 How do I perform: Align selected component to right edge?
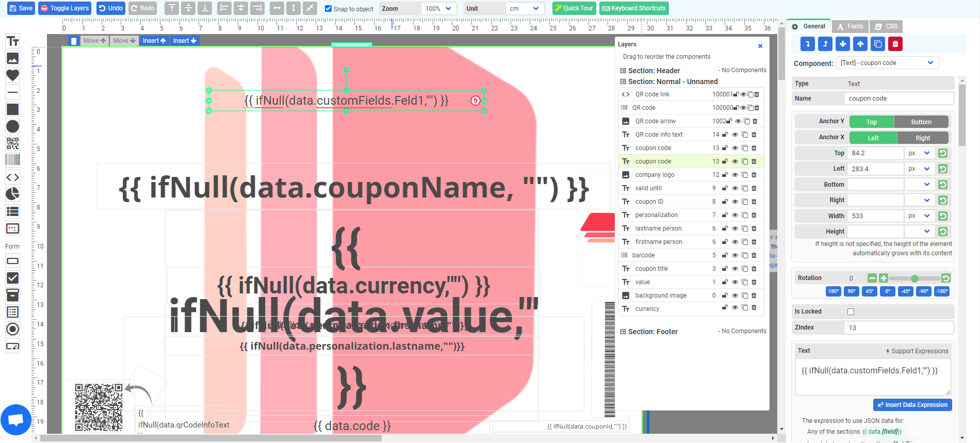[257, 8]
